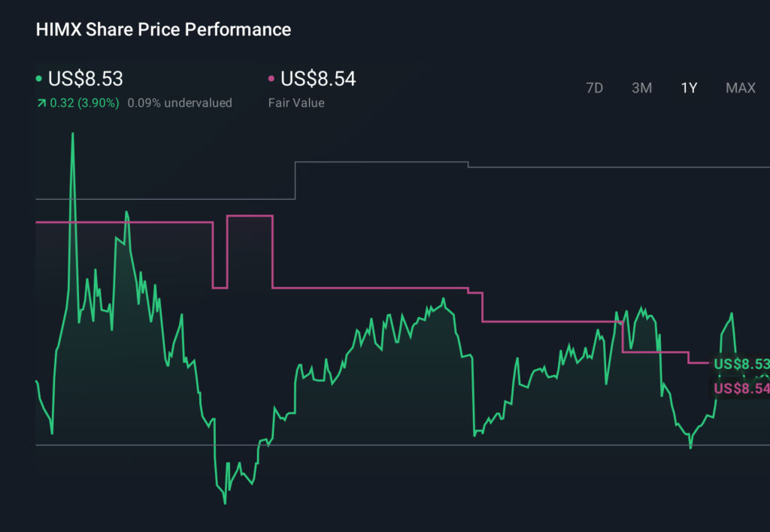Click the US$8.54 fair value heading
This screenshot has width=770, height=532.
click(317, 79)
